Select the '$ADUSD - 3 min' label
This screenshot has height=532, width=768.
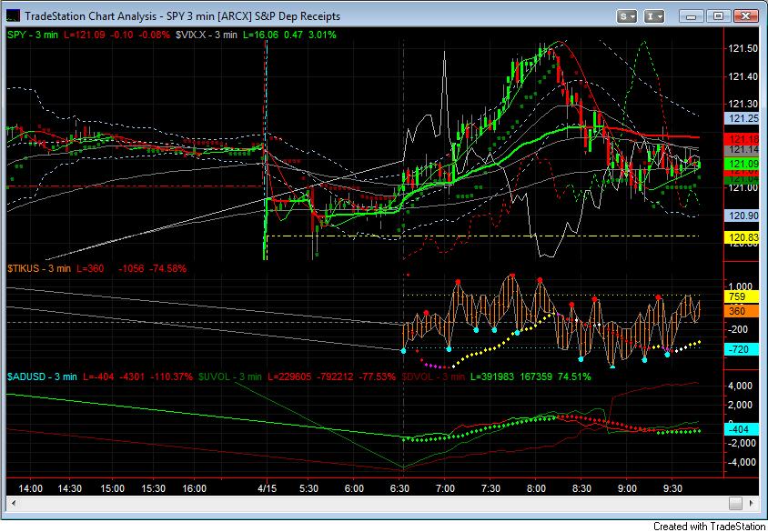click(x=42, y=376)
